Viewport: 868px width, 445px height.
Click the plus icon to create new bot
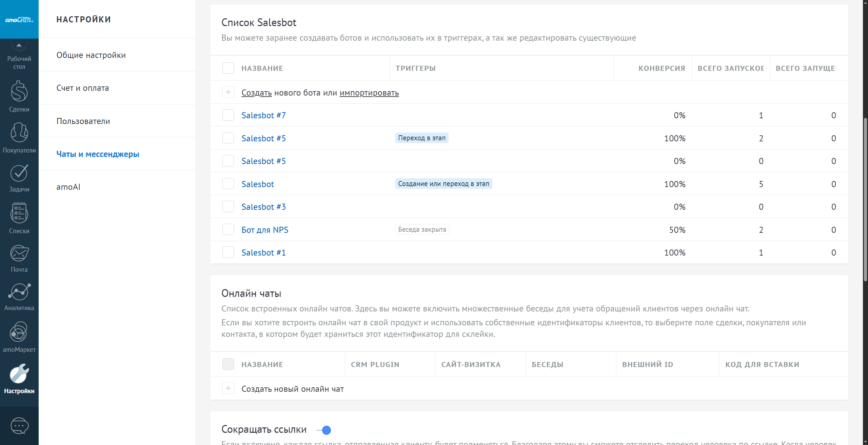point(228,92)
